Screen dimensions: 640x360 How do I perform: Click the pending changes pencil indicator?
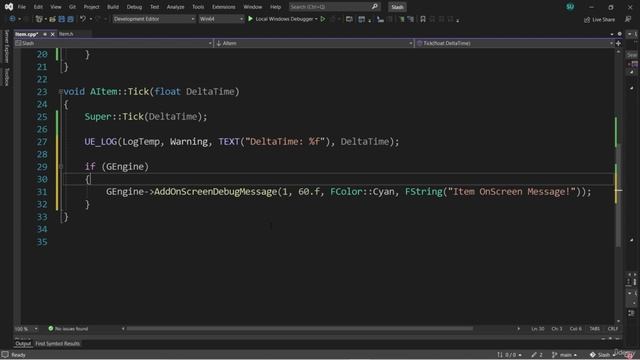click(x=537, y=355)
